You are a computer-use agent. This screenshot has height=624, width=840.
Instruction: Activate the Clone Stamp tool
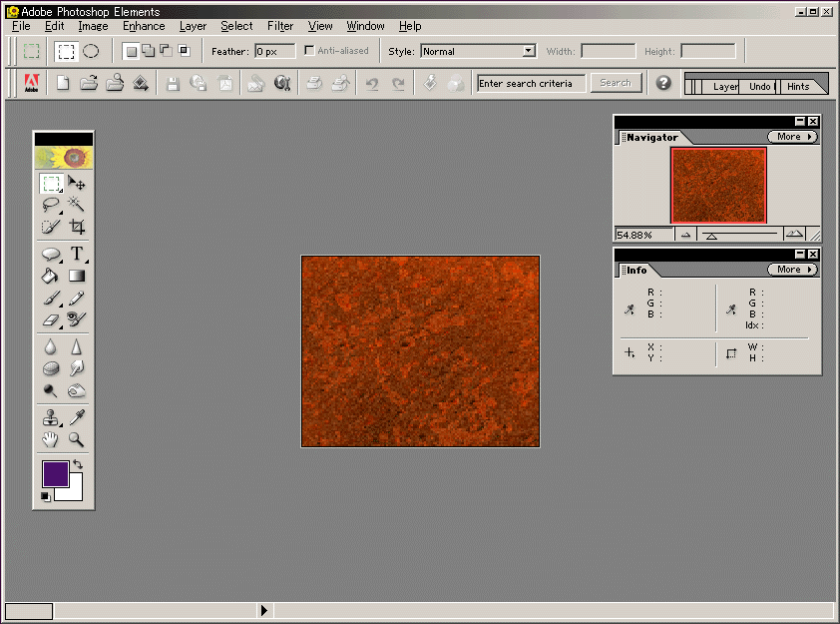tap(51, 417)
